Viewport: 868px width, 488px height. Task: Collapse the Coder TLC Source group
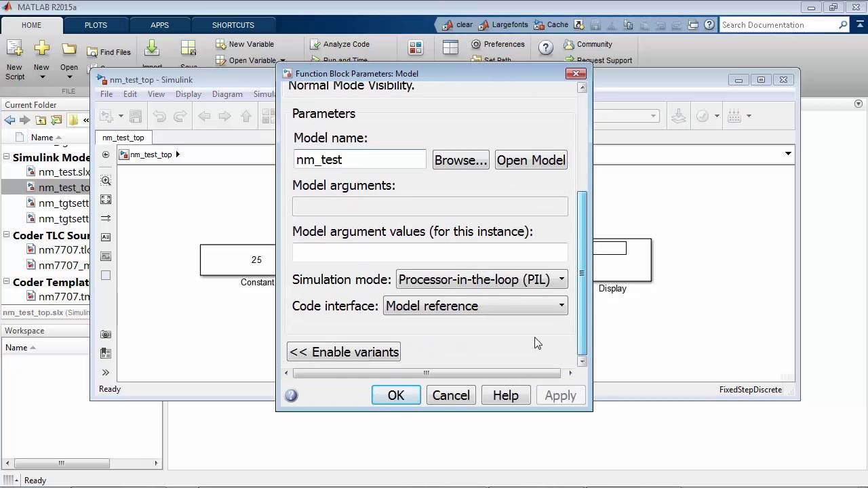point(7,236)
